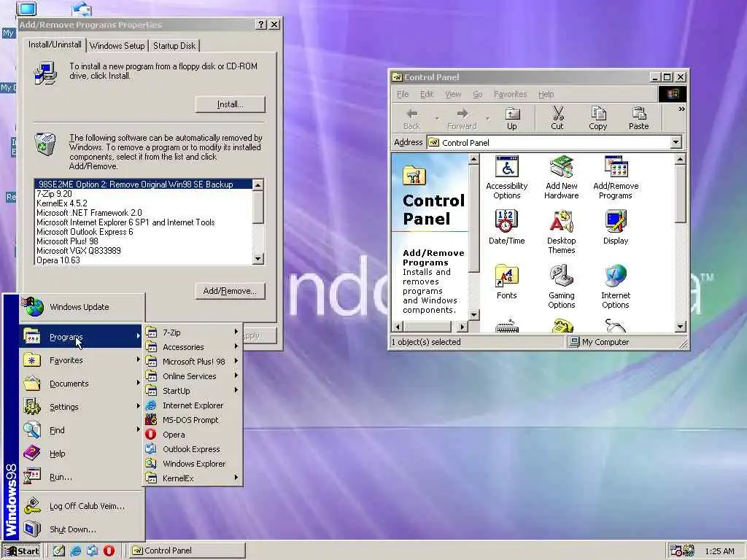Select the Add/Remove Programs icon in Control Panel
Image resolution: width=747 pixels, height=560 pixels.
coord(616,177)
